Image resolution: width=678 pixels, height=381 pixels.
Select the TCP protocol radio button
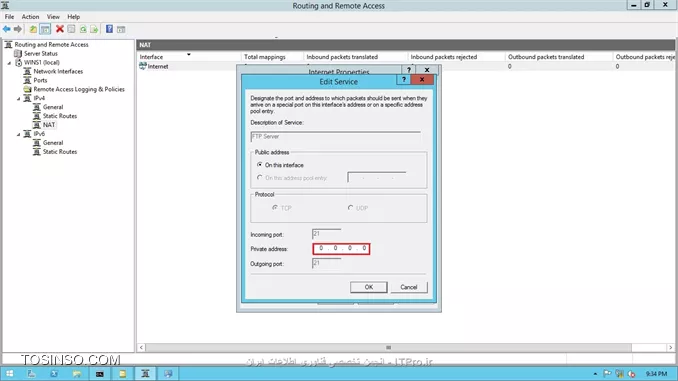tap(275, 208)
